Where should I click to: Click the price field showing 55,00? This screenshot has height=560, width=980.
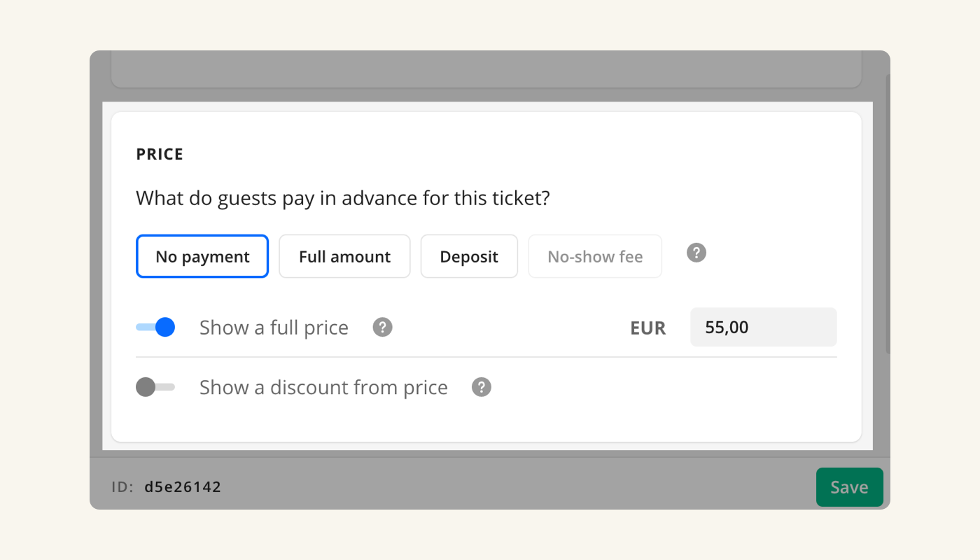point(763,327)
